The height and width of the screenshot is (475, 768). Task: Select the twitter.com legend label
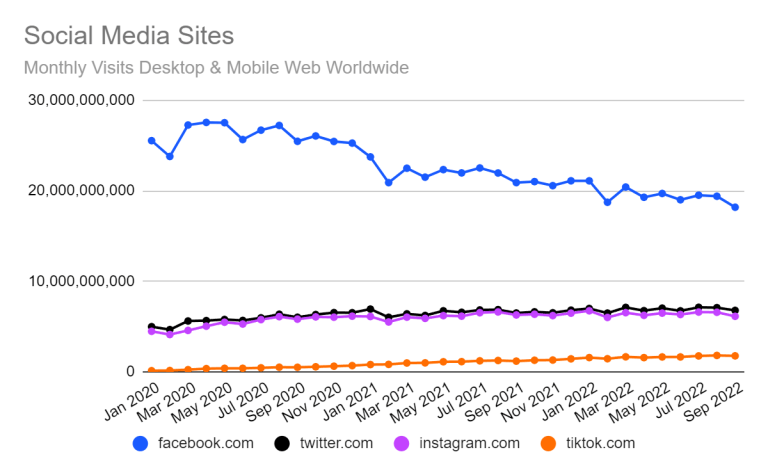[336, 443]
